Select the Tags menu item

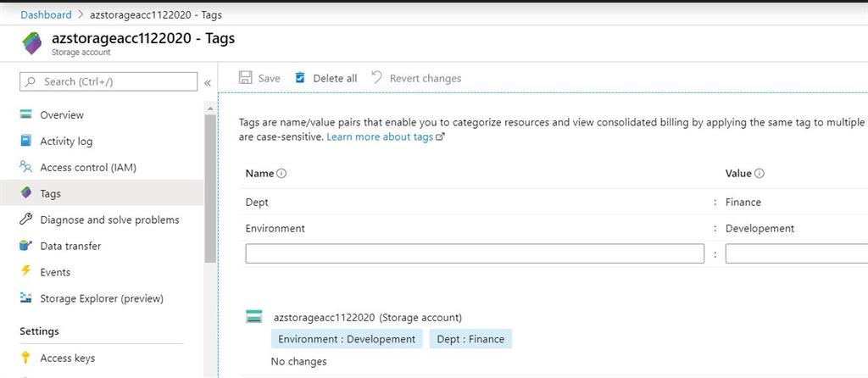pyautogui.click(x=51, y=194)
